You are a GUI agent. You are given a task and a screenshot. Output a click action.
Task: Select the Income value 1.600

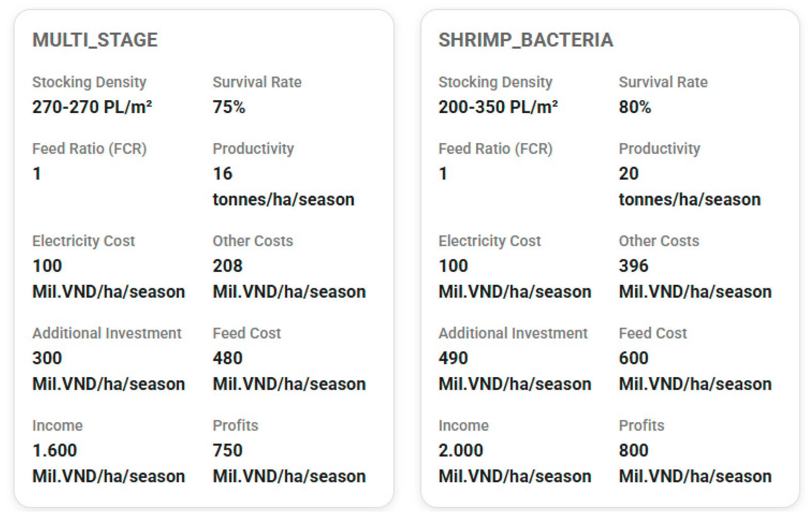[x=55, y=451]
